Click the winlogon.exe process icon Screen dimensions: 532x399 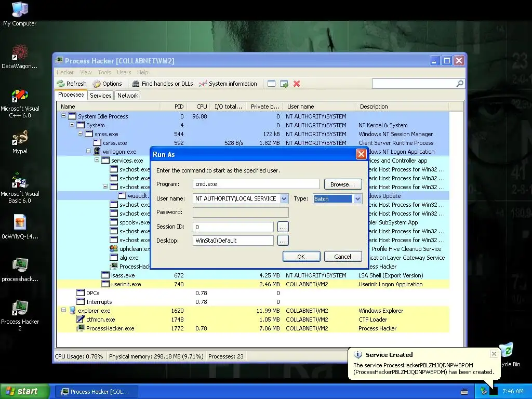tap(97, 151)
